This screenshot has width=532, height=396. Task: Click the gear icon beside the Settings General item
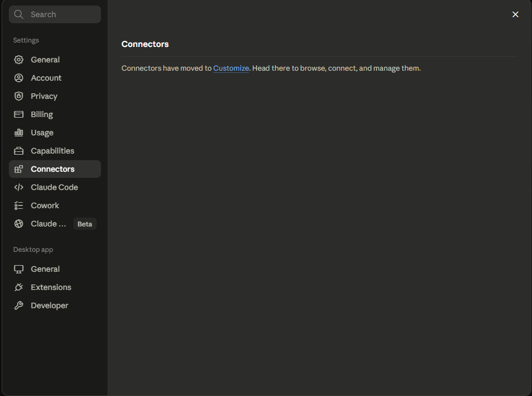(x=19, y=60)
